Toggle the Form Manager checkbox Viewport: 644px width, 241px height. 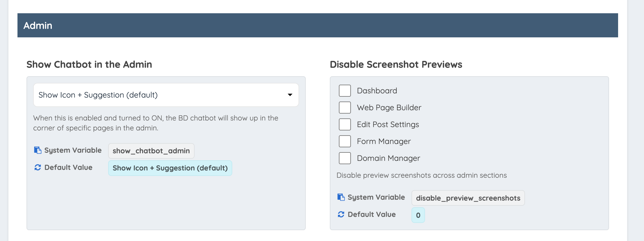(x=345, y=141)
